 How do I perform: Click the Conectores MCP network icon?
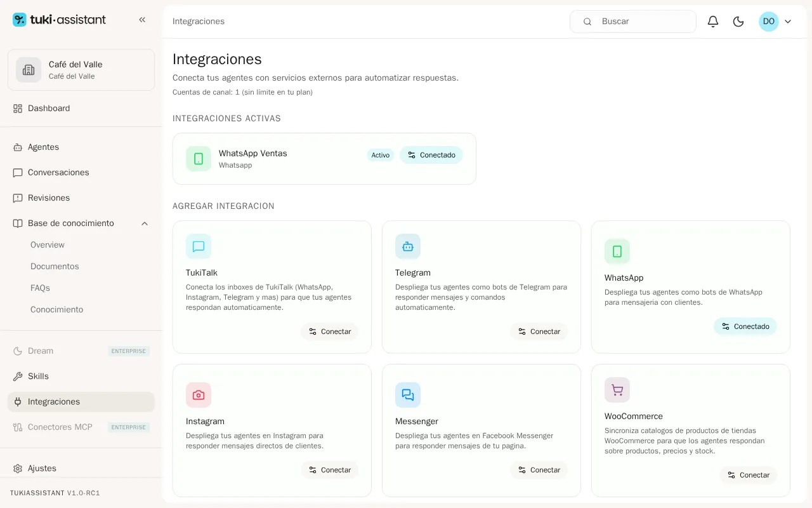coord(18,427)
